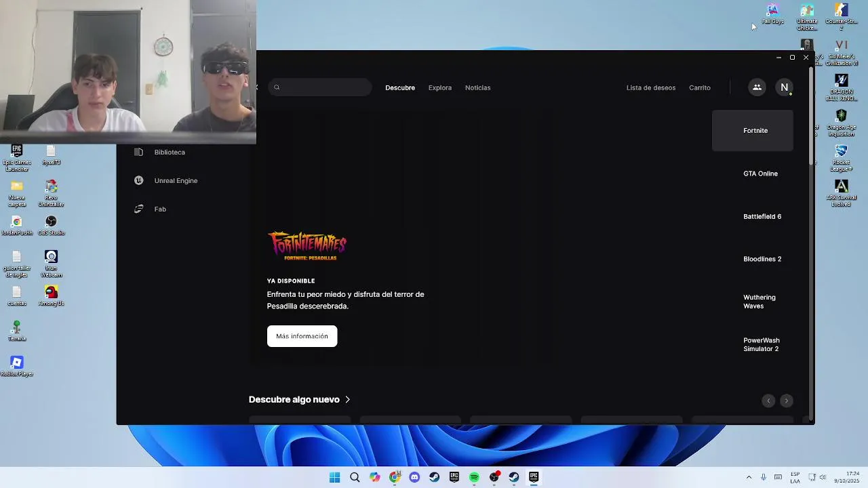This screenshot has width=868, height=488.
Task: Open OBS Studio desktop shortcut
Action: pyautogui.click(x=51, y=226)
